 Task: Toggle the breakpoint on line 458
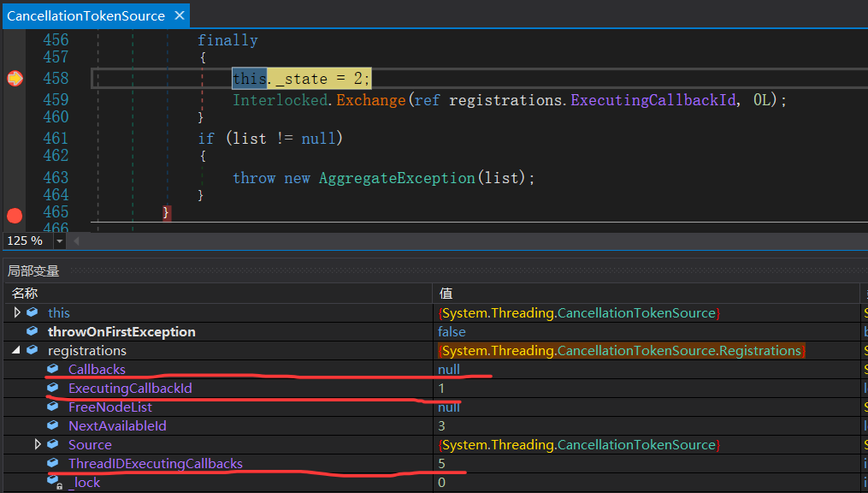point(15,79)
